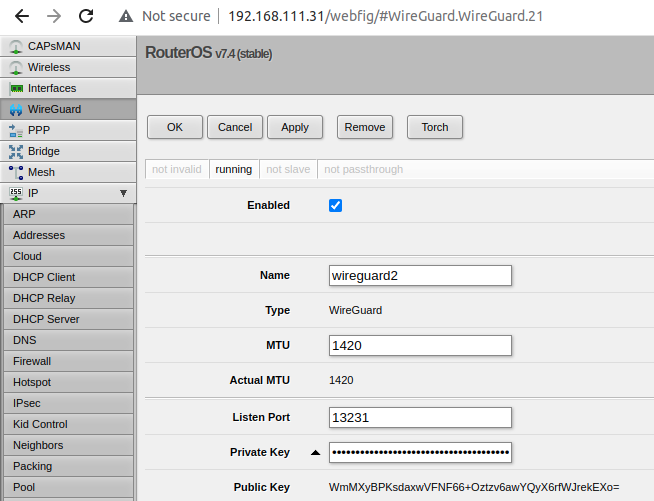
Task: Click the Actual MTU value 1420
Action: 341,380
